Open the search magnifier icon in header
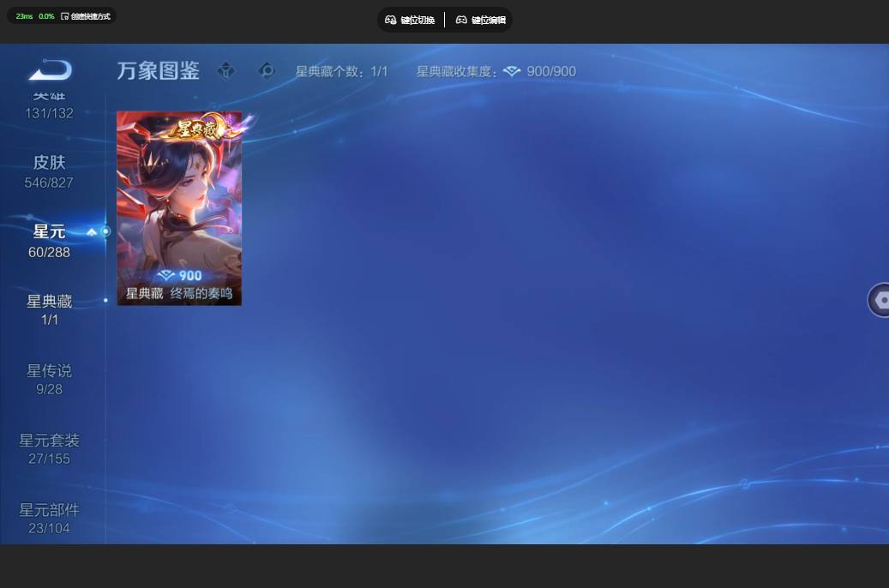 267,71
